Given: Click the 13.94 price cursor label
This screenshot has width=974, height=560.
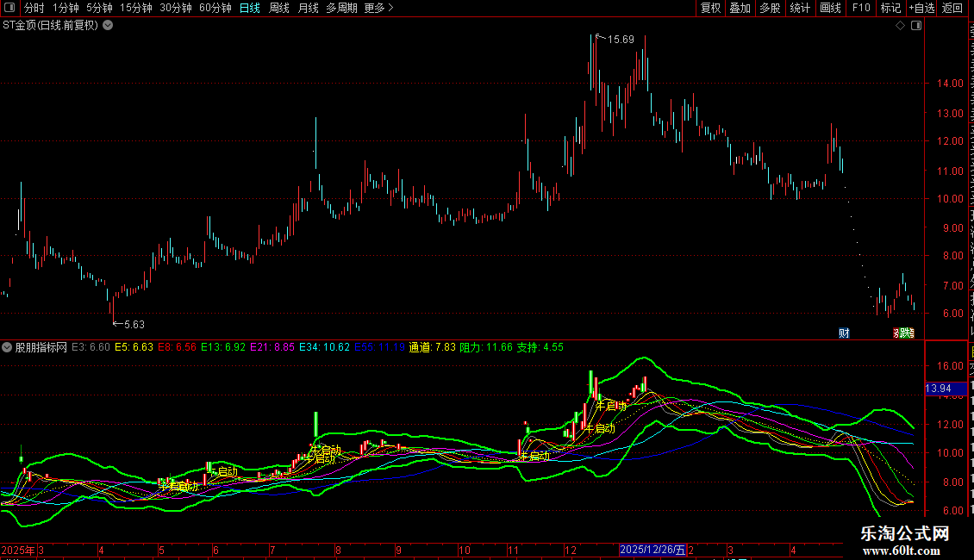Looking at the screenshot, I should pyautogui.click(x=946, y=389).
